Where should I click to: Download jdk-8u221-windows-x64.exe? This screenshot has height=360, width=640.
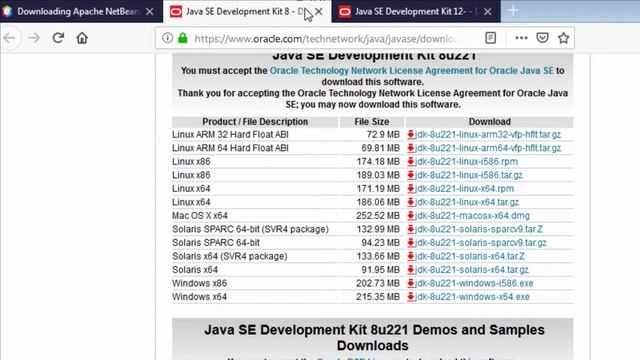[472, 297]
